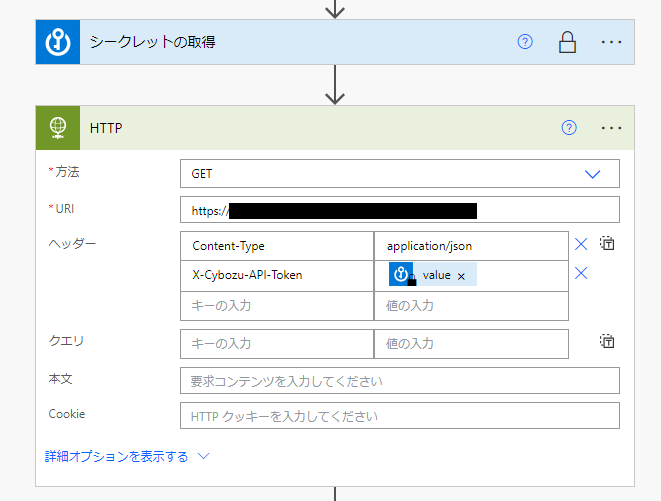This screenshot has height=501, width=661.
Task: Switch headers to text mode icon
Action: click(607, 244)
